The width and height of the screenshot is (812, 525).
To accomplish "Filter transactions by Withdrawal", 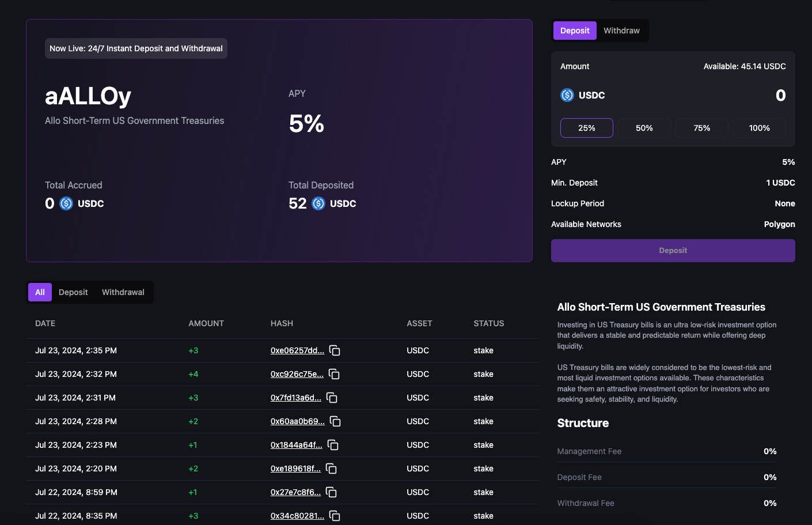I will (x=123, y=292).
